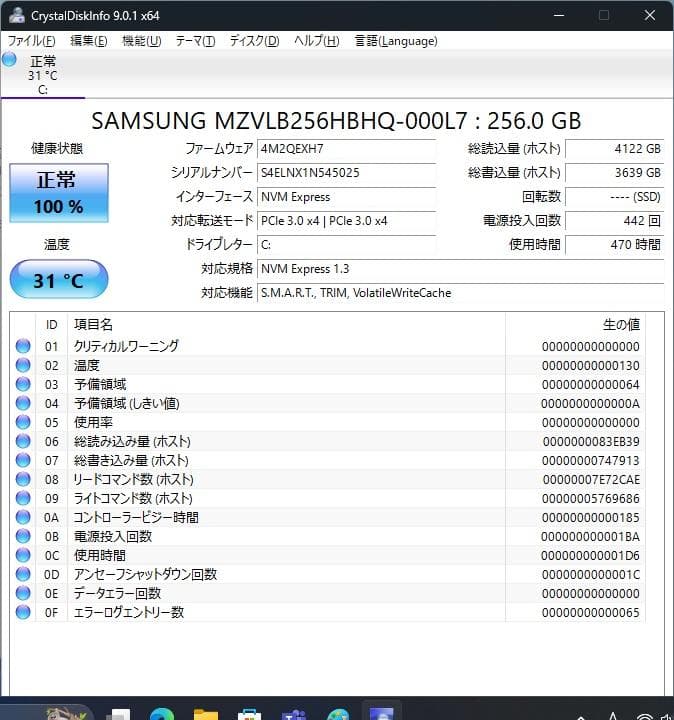Click the drive letter field C:
Screen dimensions: 674x720
pyautogui.click(x=346, y=245)
